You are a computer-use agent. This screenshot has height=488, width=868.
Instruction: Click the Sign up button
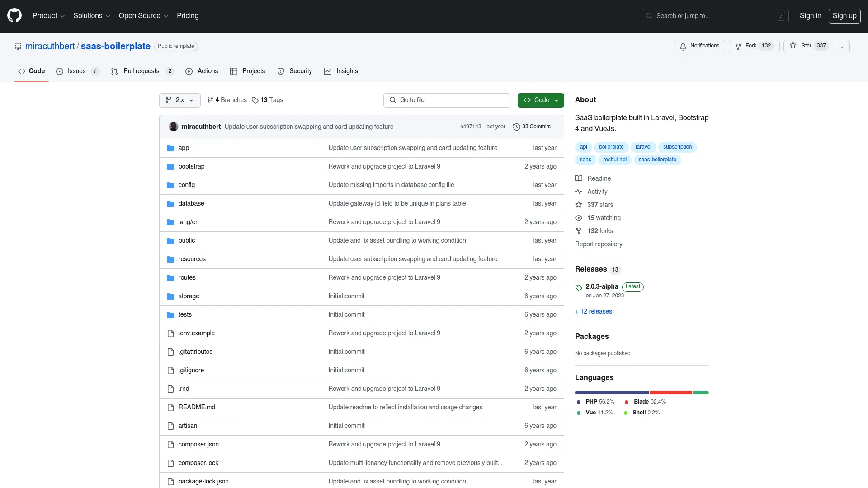click(x=844, y=16)
